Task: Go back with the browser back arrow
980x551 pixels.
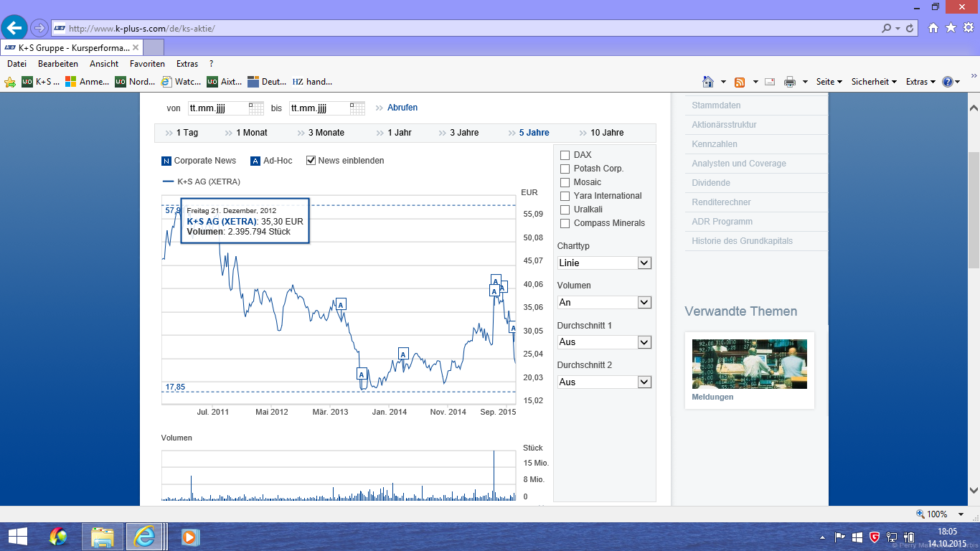Action: point(14,28)
